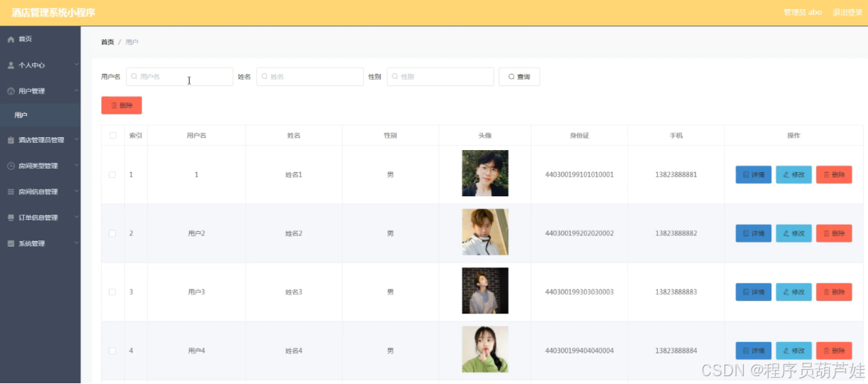Click 修改 for 用户4
Image resolution: width=868 pixels, height=384 pixels.
tap(793, 351)
